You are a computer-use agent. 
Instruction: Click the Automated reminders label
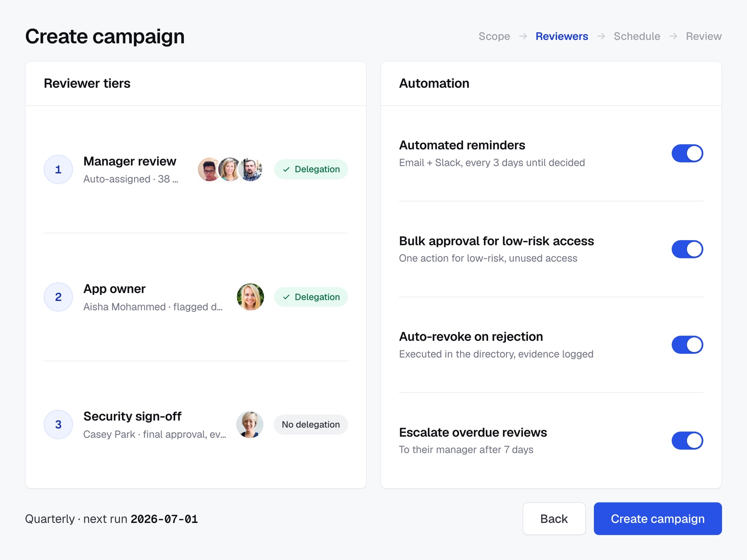coord(462,145)
